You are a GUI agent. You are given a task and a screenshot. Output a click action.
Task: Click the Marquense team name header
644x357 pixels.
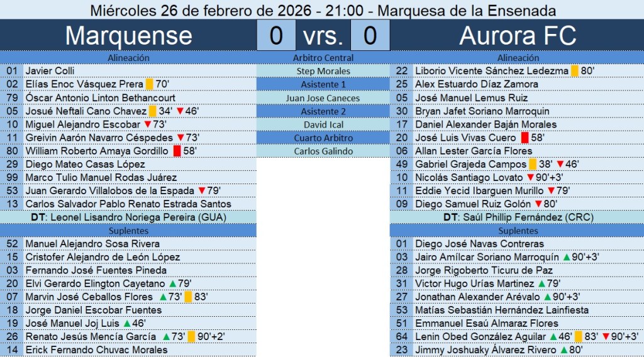[128, 36]
